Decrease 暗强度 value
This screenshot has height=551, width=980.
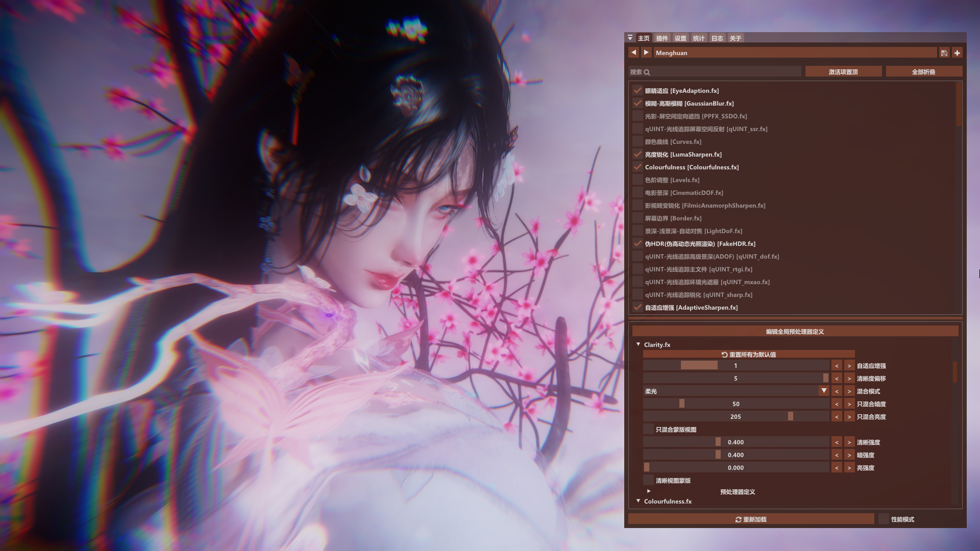coord(837,455)
